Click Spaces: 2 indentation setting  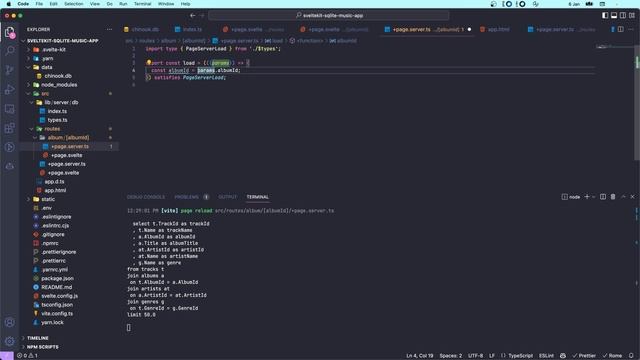pos(451,356)
